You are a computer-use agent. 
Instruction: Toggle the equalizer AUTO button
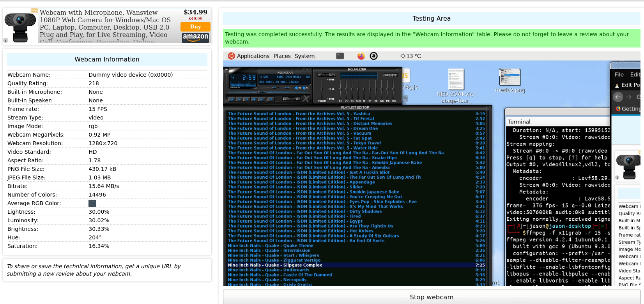tap(331, 75)
